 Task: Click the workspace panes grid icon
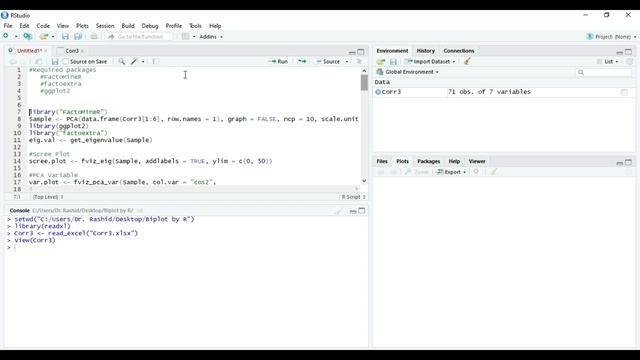click(x=185, y=36)
